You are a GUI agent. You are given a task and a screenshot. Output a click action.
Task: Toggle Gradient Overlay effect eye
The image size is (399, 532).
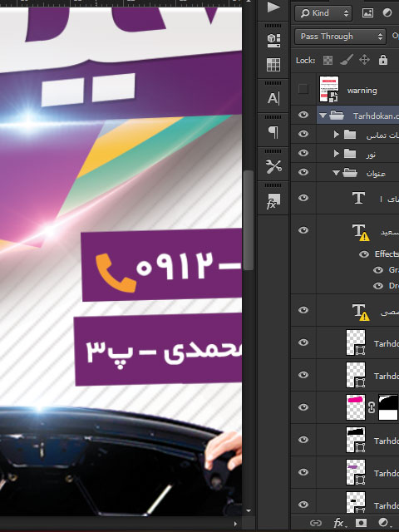378,270
